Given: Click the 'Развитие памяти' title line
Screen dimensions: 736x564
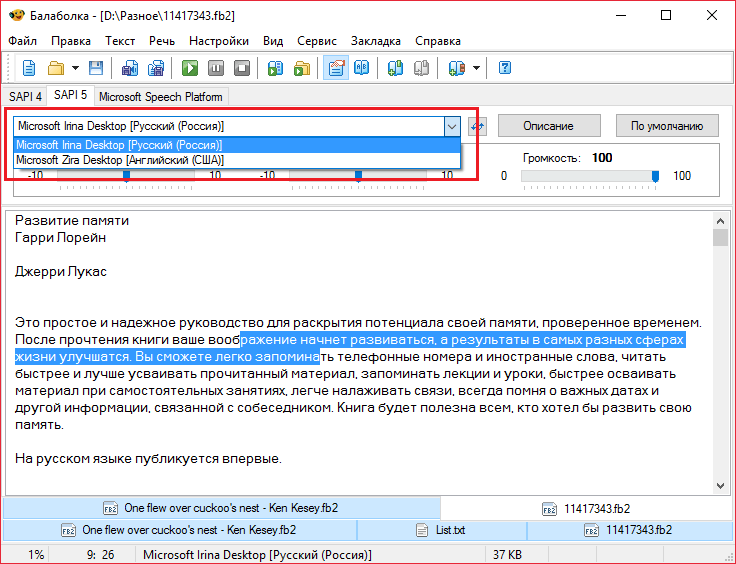Looking at the screenshot, I should pos(72,221).
